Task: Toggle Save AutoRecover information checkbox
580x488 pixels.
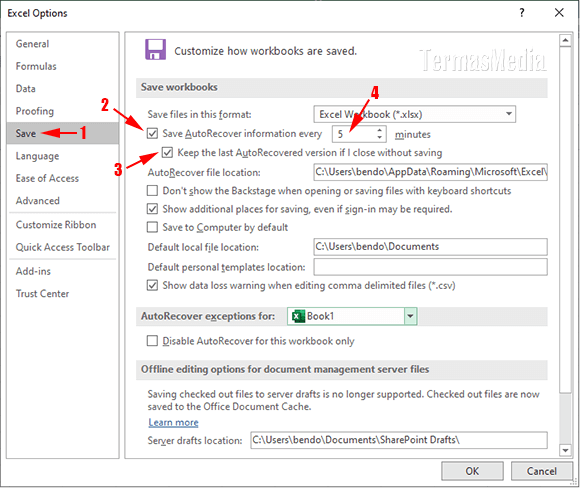Action: (152, 134)
